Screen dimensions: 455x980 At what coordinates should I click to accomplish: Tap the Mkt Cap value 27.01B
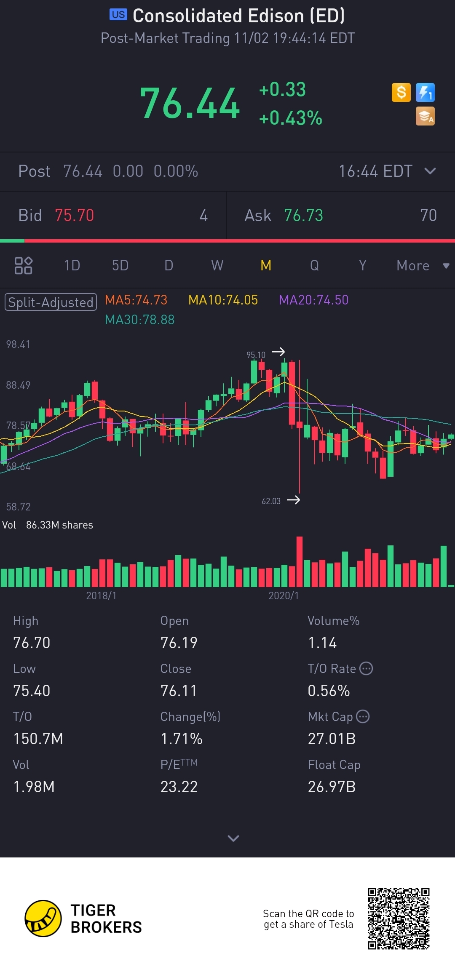tap(332, 739)
